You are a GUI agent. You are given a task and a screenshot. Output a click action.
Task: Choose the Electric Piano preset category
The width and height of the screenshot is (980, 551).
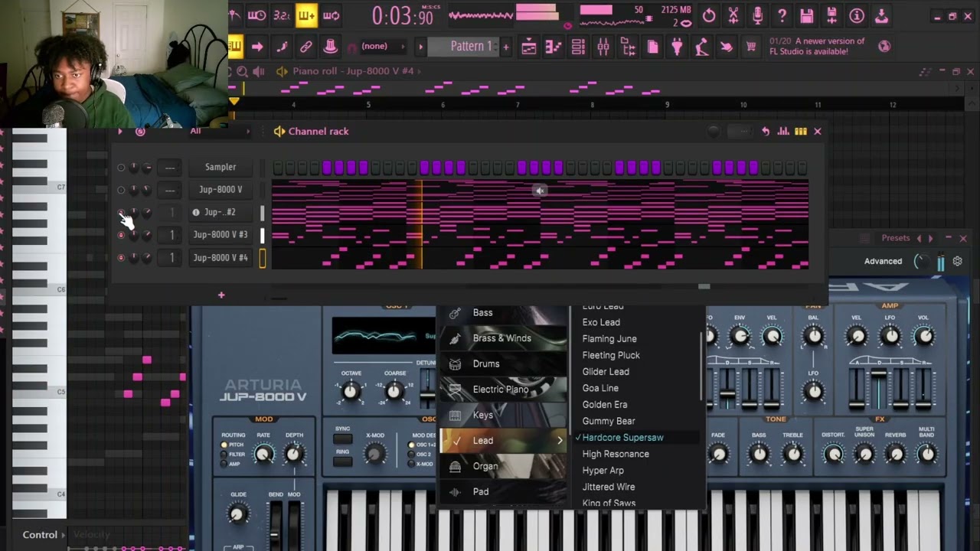pos(503,390)
